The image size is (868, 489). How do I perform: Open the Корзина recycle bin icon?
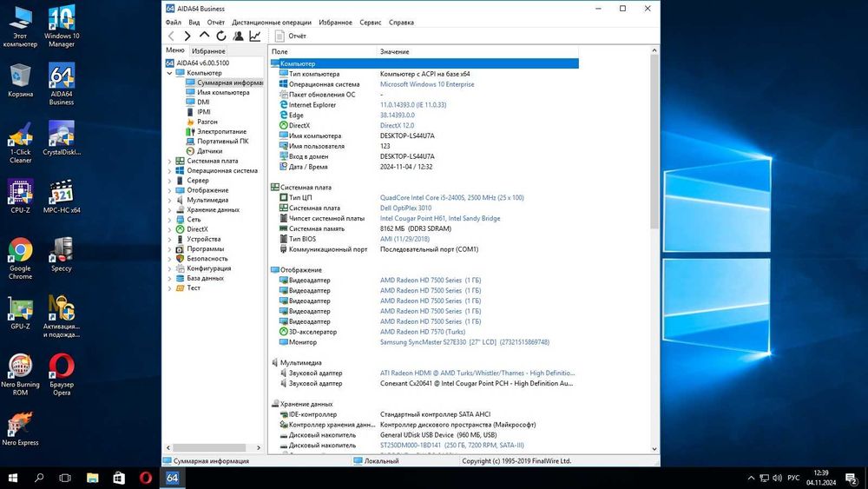tap(21, 80)
